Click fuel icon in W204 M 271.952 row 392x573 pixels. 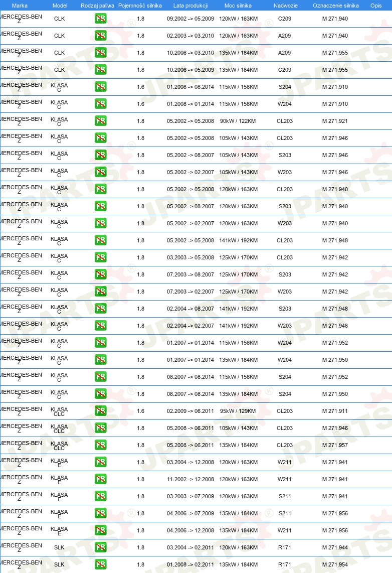coord(100,342)
